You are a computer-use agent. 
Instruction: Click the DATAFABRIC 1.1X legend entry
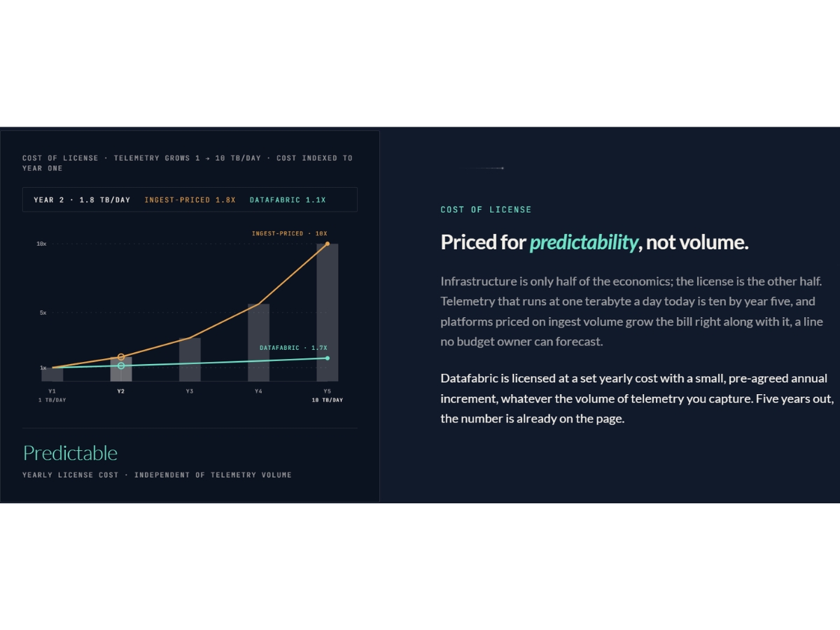coord(288,199)
